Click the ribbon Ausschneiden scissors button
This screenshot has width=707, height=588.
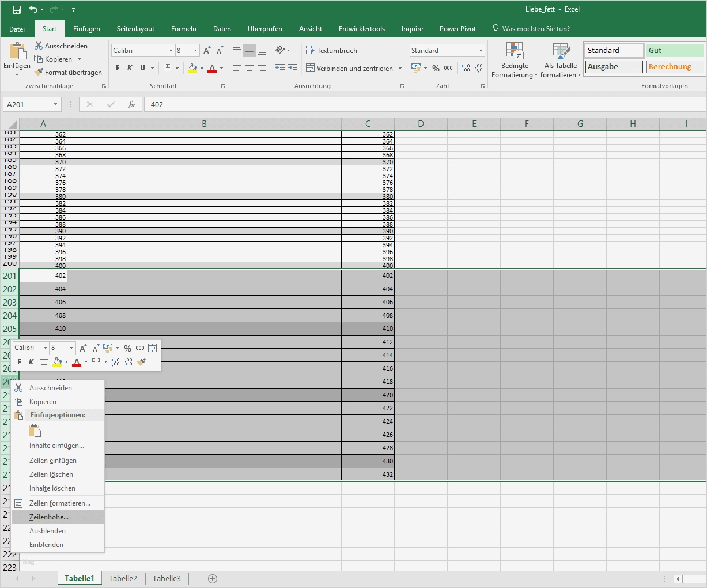coord(61,46)
